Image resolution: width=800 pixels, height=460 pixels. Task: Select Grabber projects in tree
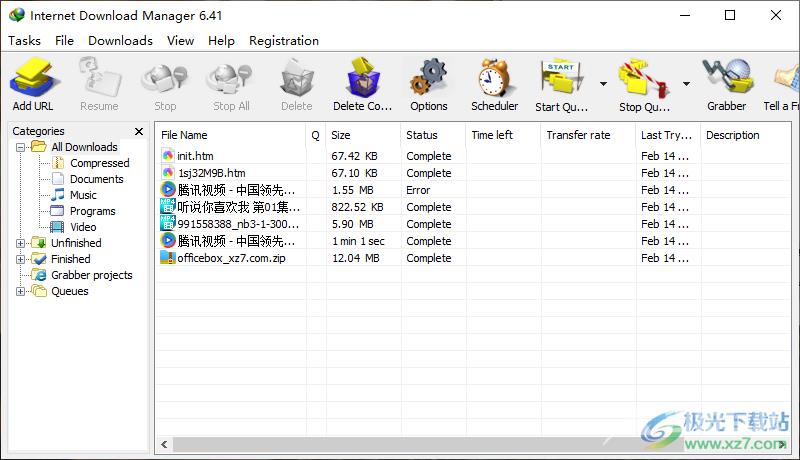pos(92,275)
